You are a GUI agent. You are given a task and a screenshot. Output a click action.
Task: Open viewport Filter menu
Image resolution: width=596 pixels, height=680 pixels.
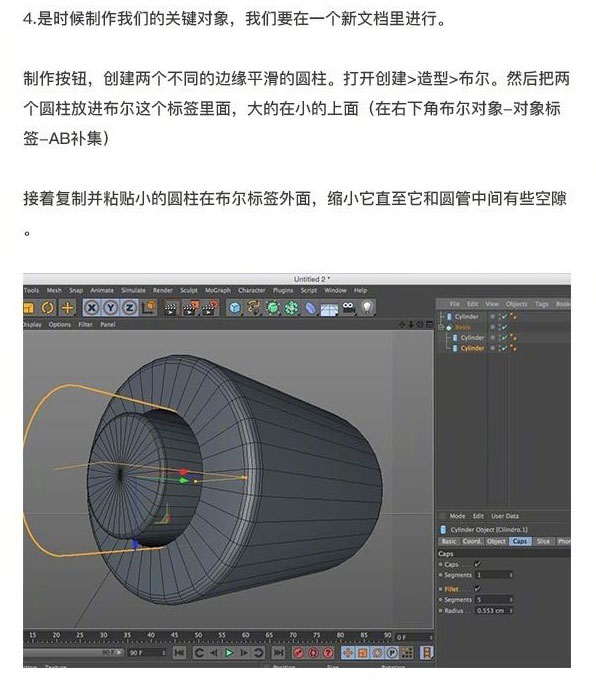[85, 324]
